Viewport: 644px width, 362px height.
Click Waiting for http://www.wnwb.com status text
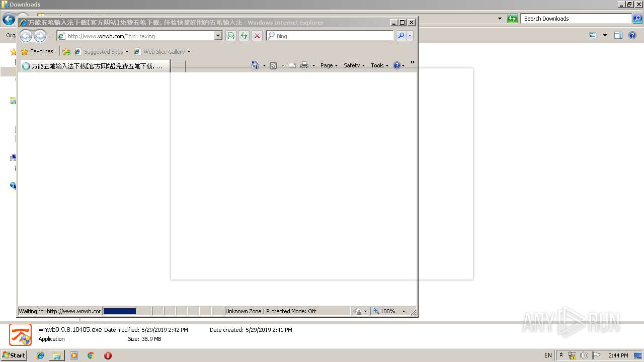(x=60, y=311)
